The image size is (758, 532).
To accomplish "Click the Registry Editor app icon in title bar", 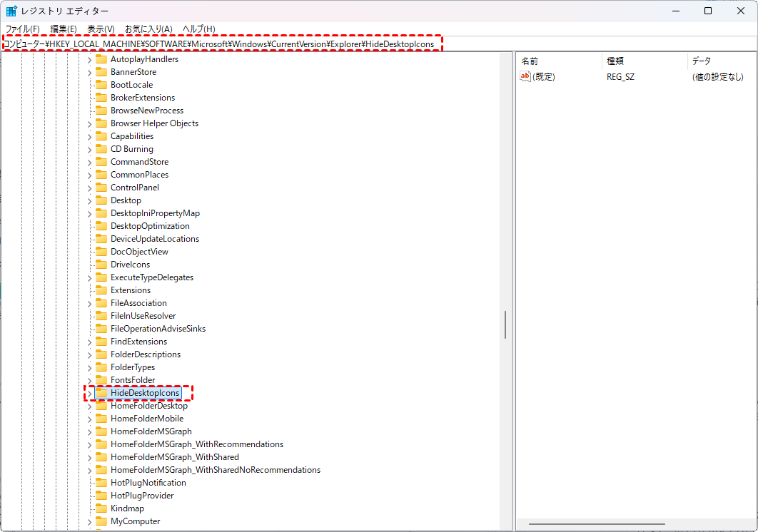I will pyautogui.click(x=12, y=11).
